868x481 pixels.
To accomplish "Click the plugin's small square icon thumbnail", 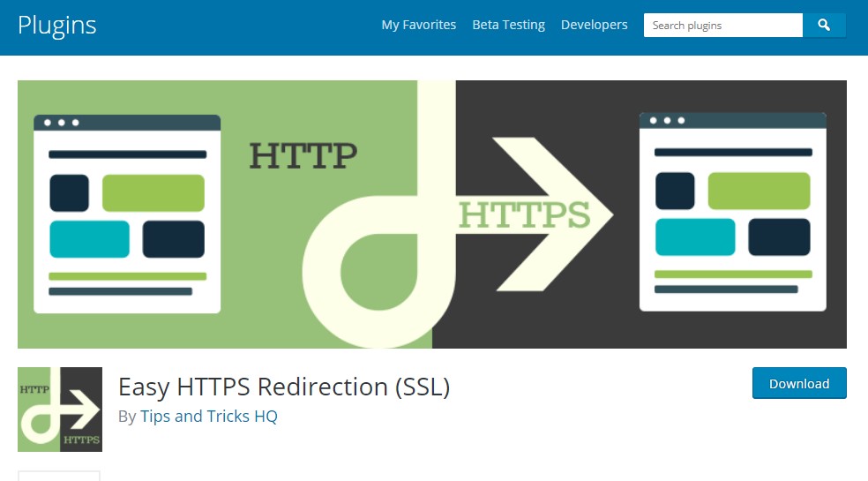I will 60,410.
